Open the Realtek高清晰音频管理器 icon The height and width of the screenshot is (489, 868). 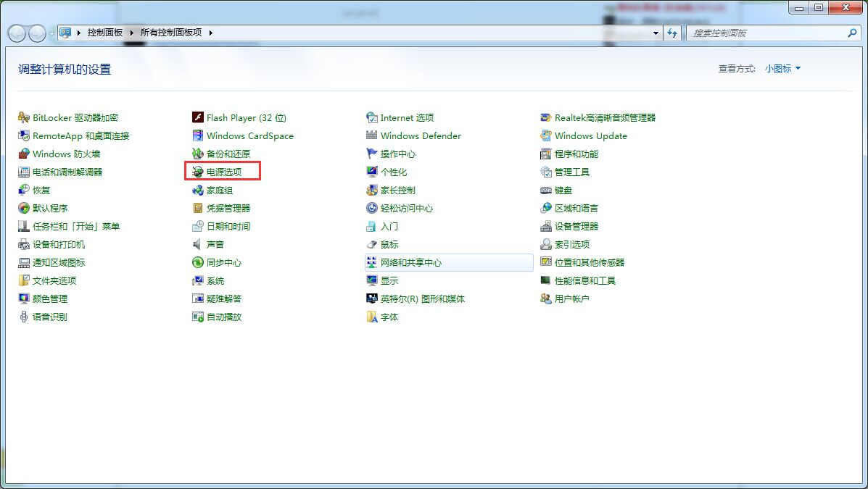coord(546,117)
